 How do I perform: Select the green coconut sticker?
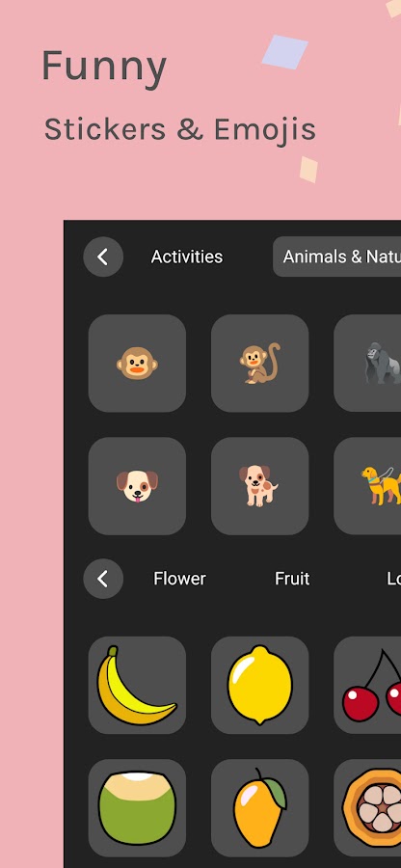tap(137, 808)
